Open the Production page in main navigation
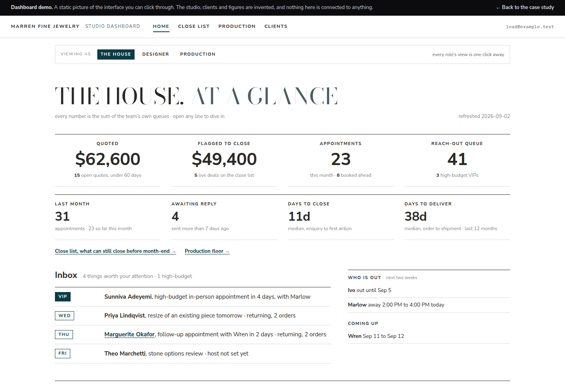 coord(237,26)
